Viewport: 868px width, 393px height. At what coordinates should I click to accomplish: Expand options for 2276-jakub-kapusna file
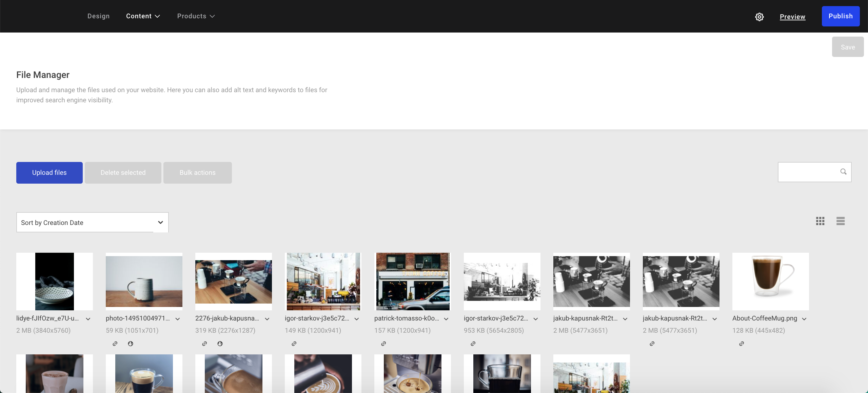[267, 319]
